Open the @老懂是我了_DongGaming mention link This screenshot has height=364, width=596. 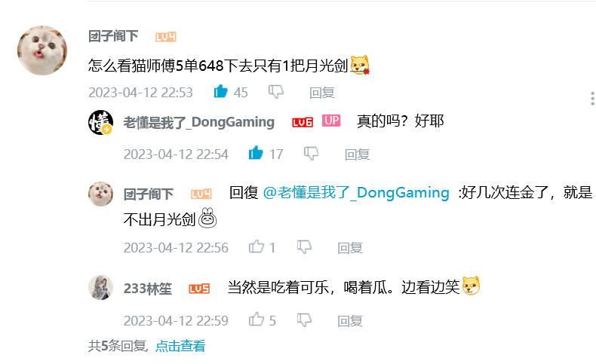coord(356,193)
